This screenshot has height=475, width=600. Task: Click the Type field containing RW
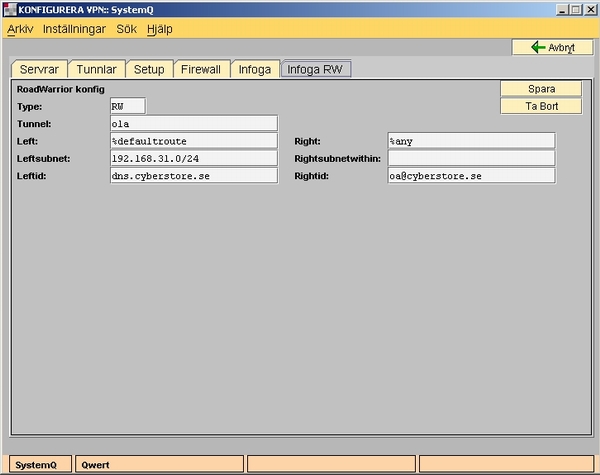(127, 106)
